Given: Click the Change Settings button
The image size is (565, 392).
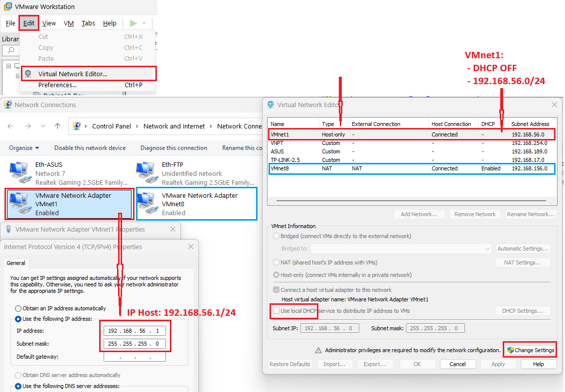Looking at the screenshot, I should coord(530,350).
